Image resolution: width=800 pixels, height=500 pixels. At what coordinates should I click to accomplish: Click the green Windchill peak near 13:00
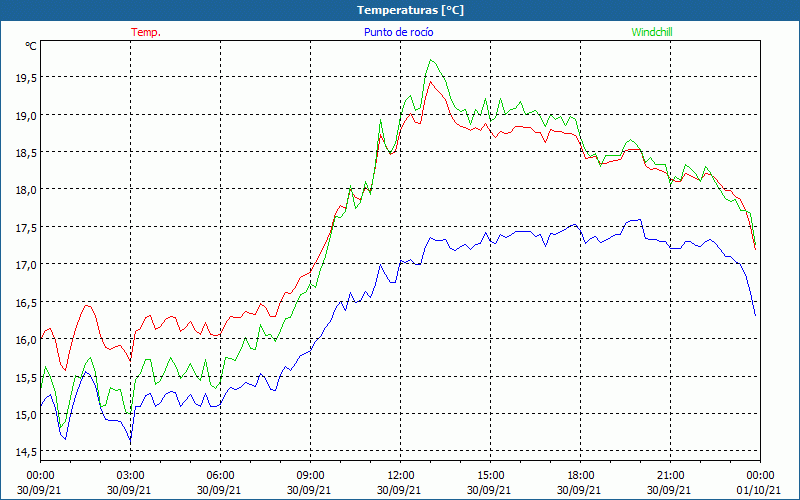click(x=431, y=60)
